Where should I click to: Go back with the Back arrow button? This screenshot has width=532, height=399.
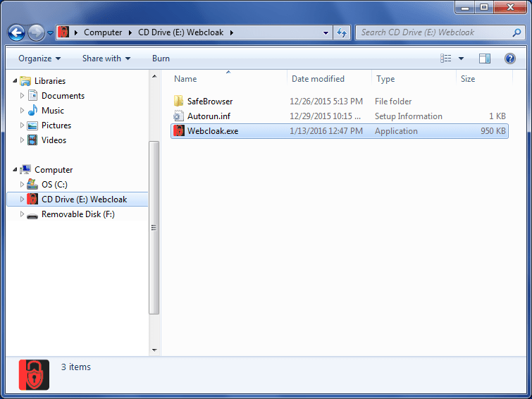pyautogui.click(x=16, y=32)
